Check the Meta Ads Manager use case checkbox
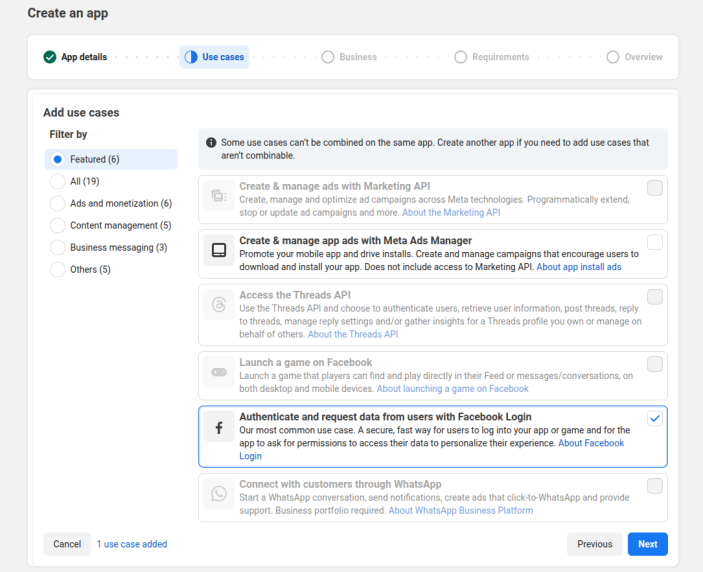Viewport: 703px width, 572px height. [x=654, y=242]
